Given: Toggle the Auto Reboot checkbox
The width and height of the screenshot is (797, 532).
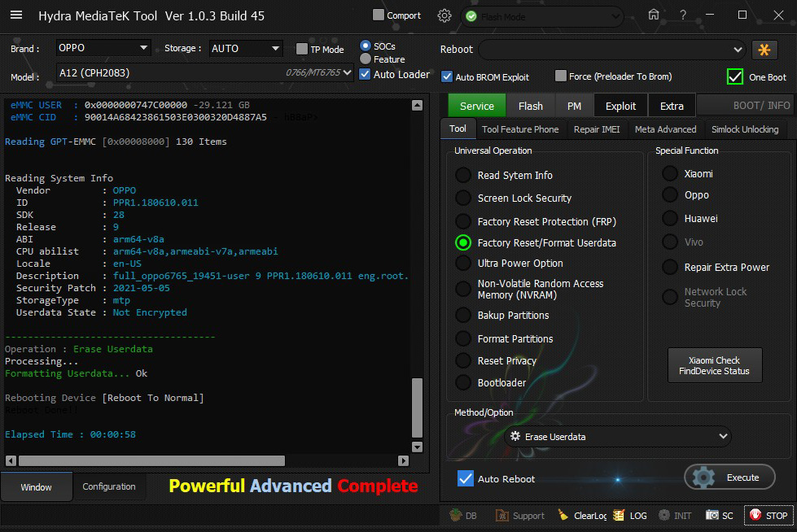Looking at the screenshot, I should pyautogui.click(x=466, y=478).
